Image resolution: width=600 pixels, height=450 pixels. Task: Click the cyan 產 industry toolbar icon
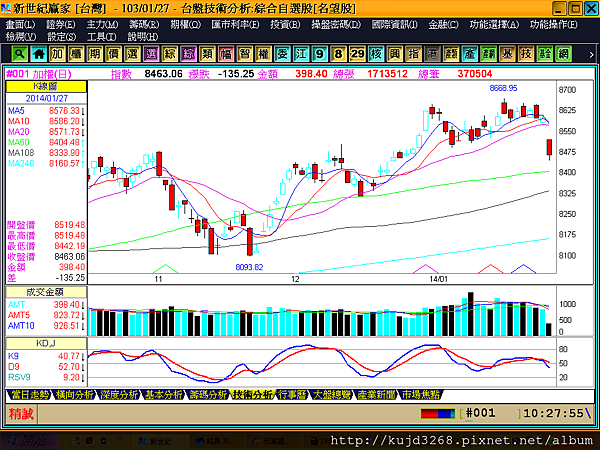[470, 54]
